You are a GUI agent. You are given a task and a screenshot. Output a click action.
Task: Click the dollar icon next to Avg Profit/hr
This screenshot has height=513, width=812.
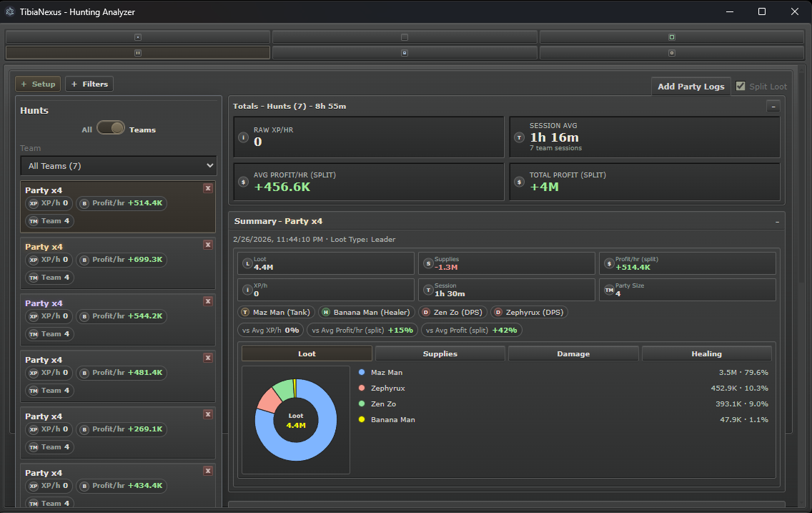click(242, 181)
